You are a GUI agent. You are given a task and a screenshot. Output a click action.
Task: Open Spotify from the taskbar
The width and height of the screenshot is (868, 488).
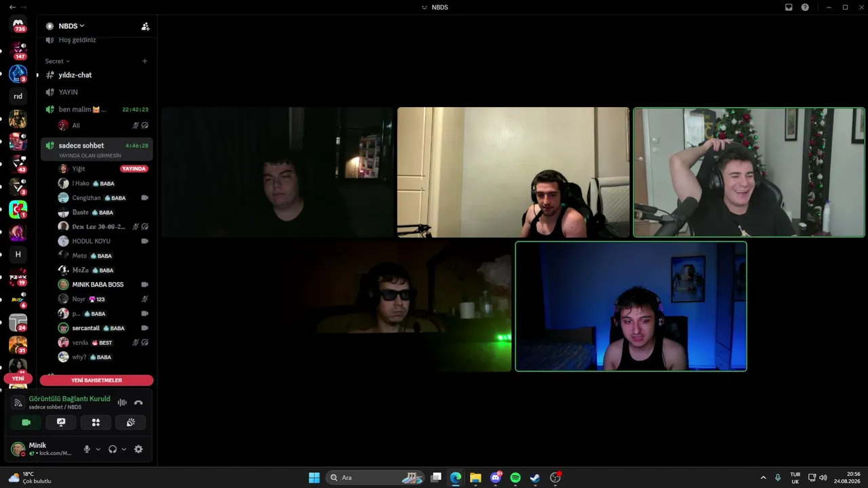(x=515, y=478)
